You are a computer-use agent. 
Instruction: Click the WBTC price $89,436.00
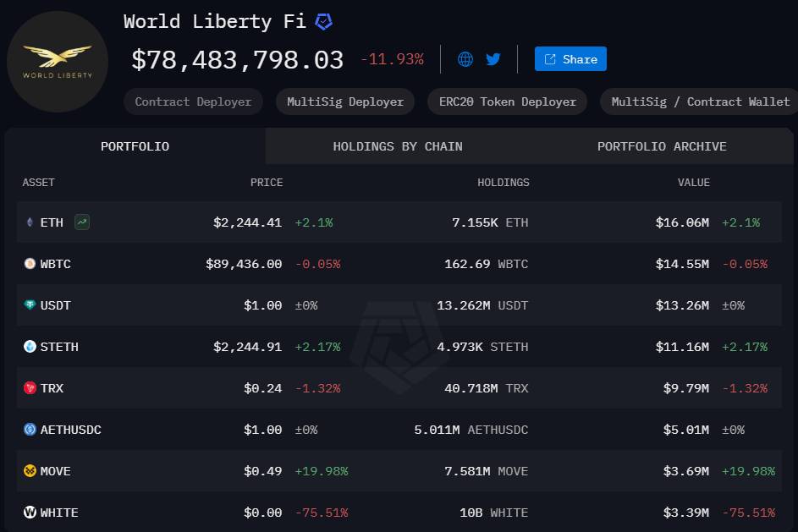pos(244,264)
